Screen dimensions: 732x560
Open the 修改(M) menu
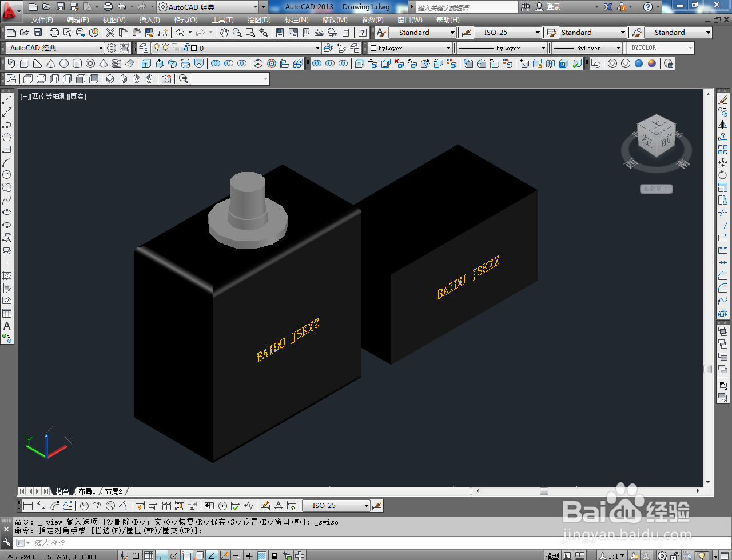[335, 20]
